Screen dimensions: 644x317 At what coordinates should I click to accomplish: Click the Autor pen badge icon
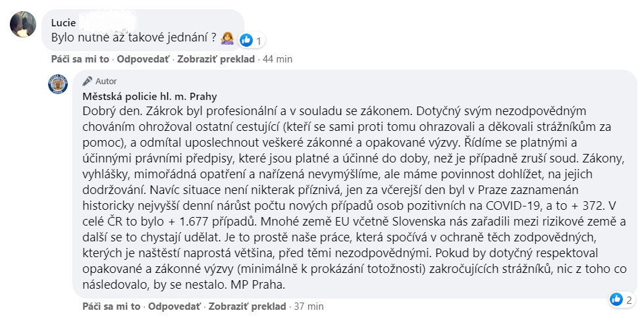[x=87, y=81]
